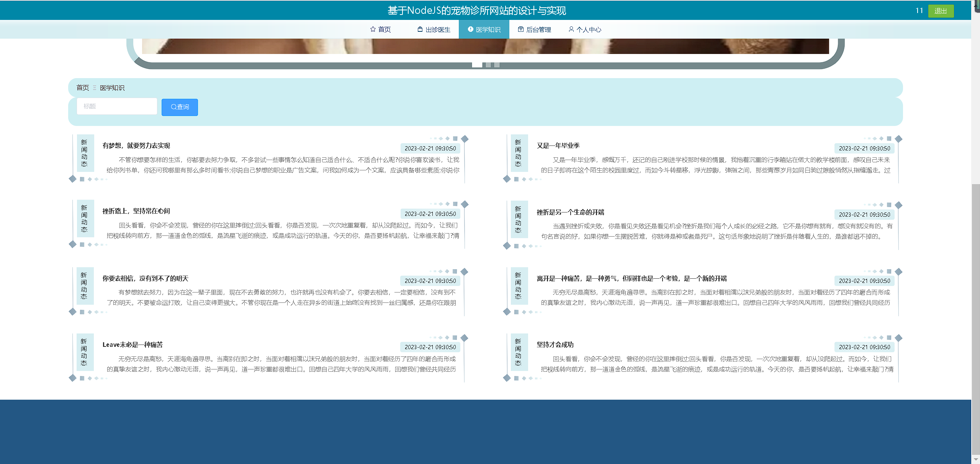This screenshot has width=980, height=464.
Task: Click the 首页 breadcrumb link
Action: point(82,88)
